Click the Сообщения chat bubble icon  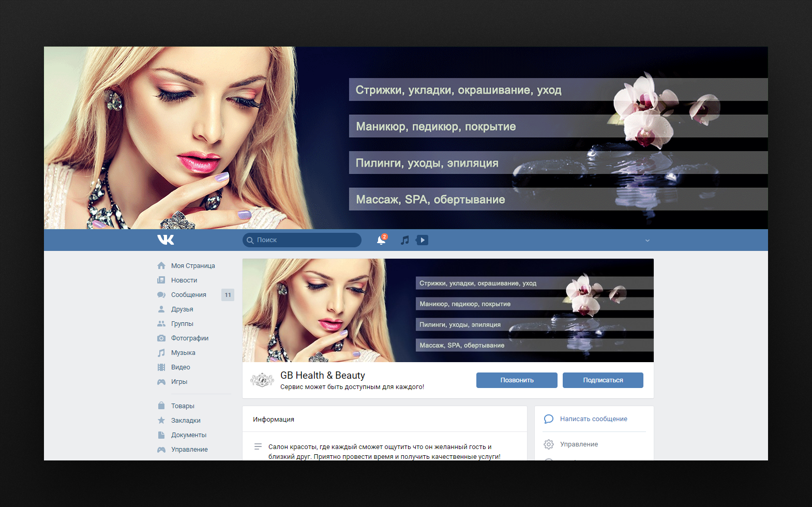click(x=161, y=295)
